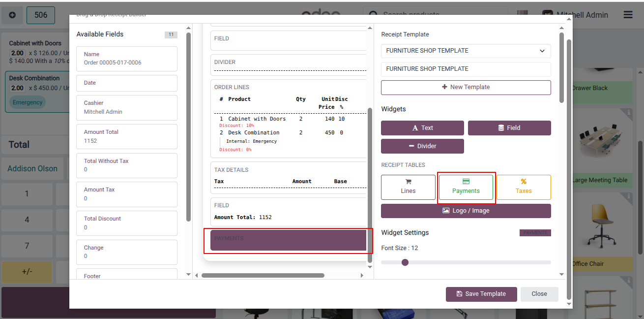644x319 pixels.
Task: Click the +/- numpad key
Action: pyautogui.click(x=27, y=272)
